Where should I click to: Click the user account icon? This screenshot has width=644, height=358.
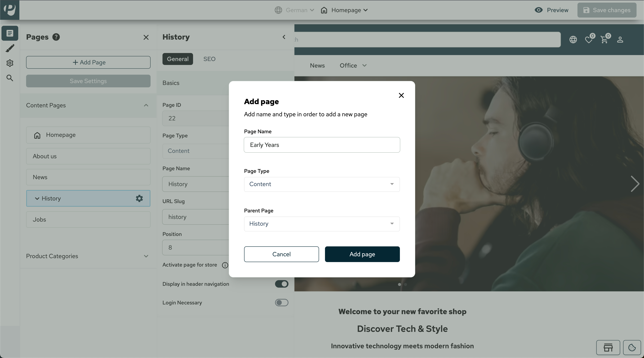pyautogui.click(x=620, y=40)
